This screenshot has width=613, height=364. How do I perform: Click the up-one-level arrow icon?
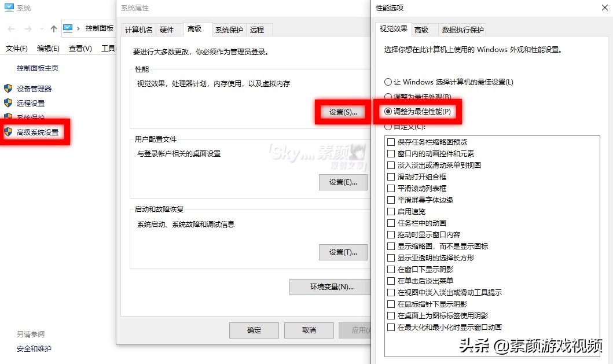pyautogui.click(x=53, y=28)
